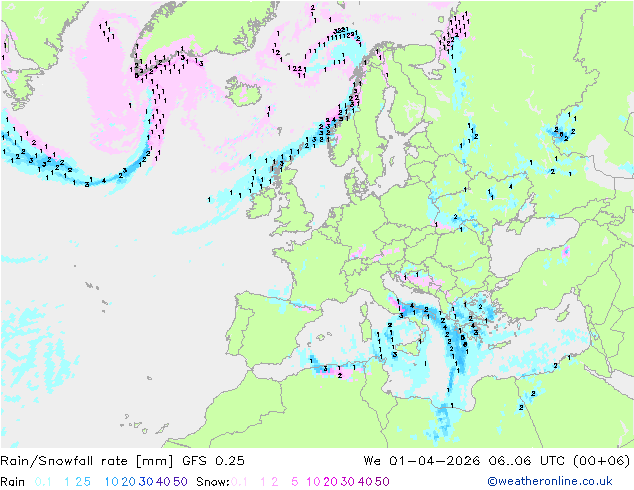The image size is (634, 490).
Task: Click the '(00+06)' forecast offset text
Action: 602,461
